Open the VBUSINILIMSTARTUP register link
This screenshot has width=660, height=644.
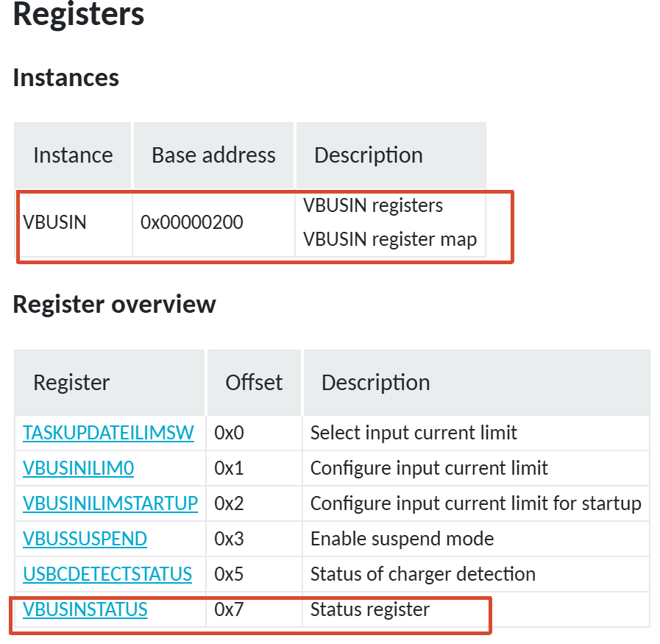pos(110,503)
